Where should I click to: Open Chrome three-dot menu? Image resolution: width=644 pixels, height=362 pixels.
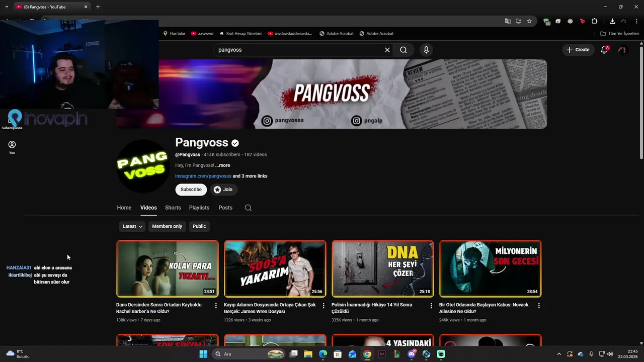[x=637, y=21]
